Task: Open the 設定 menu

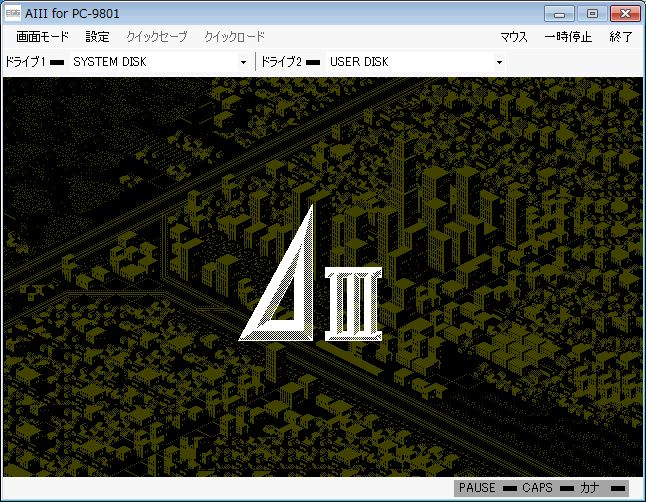Action: click(98, 37)
